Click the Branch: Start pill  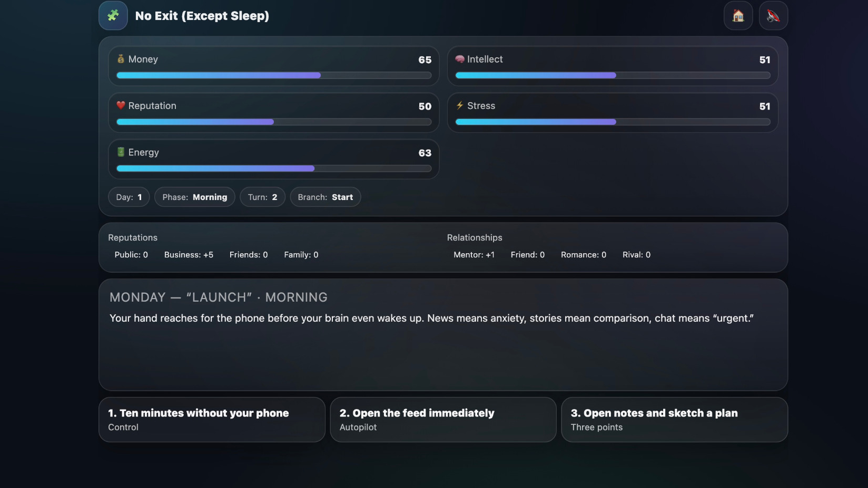tap(325, 197)
